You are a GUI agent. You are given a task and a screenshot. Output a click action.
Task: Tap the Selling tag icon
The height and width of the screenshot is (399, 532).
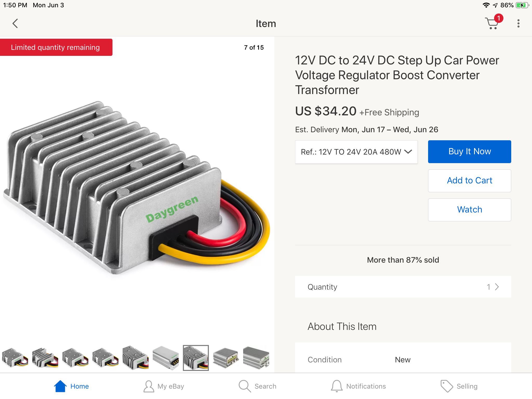(x=447, y=386)
